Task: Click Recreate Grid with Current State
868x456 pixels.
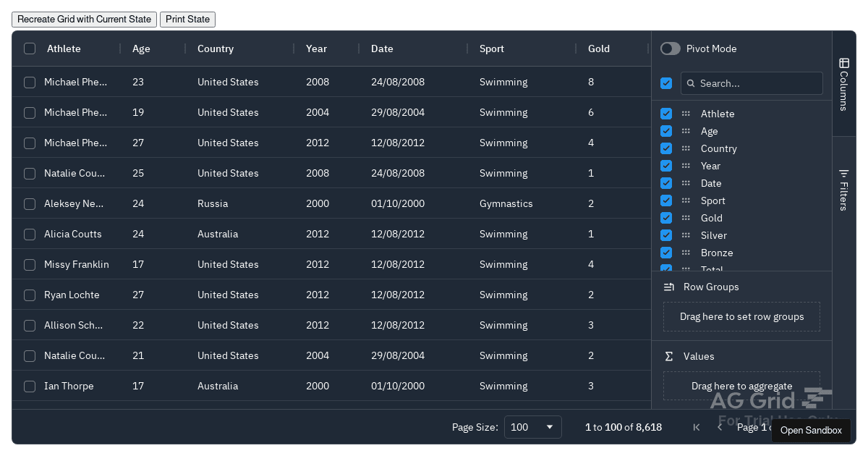Action: point(84,19)
